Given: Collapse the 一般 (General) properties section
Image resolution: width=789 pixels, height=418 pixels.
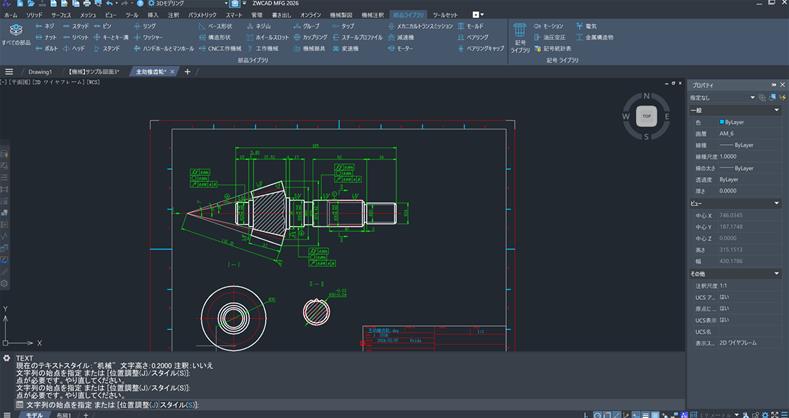Looking at the screenshot, I should [778, 110].
